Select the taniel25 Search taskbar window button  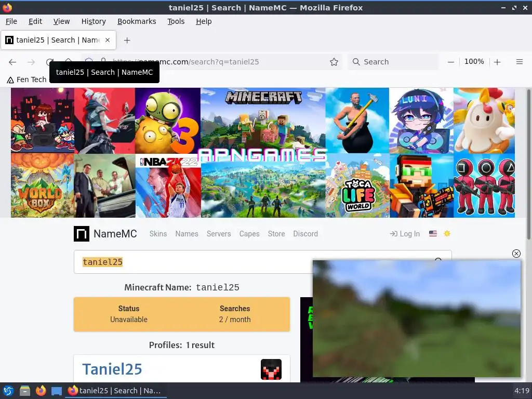click(115, 391)
